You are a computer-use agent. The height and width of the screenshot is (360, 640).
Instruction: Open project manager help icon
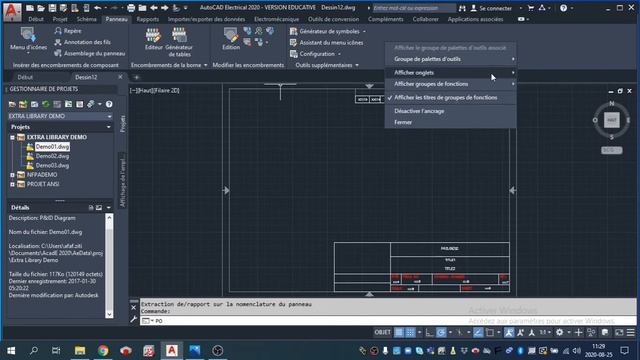tap(109, 104)
